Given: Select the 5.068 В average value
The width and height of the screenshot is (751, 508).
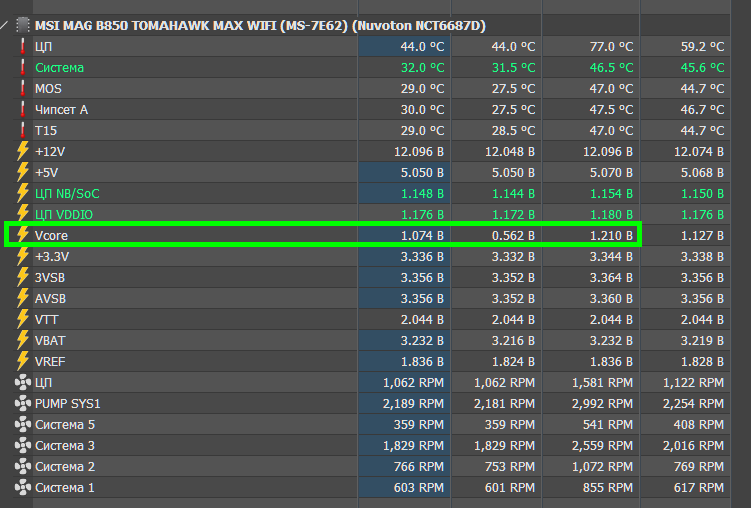Looking at the screenshot, I should point(702,172).
